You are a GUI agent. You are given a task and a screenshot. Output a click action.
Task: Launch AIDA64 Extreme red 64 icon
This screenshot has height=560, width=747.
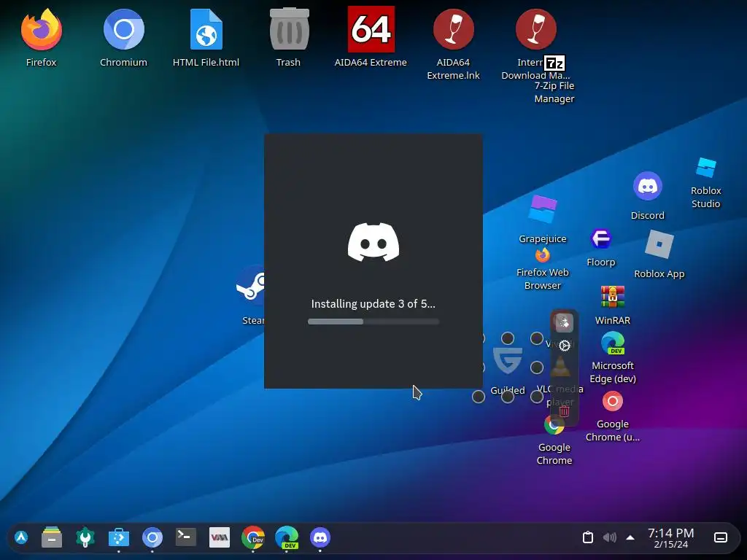(x=371, y=29)
